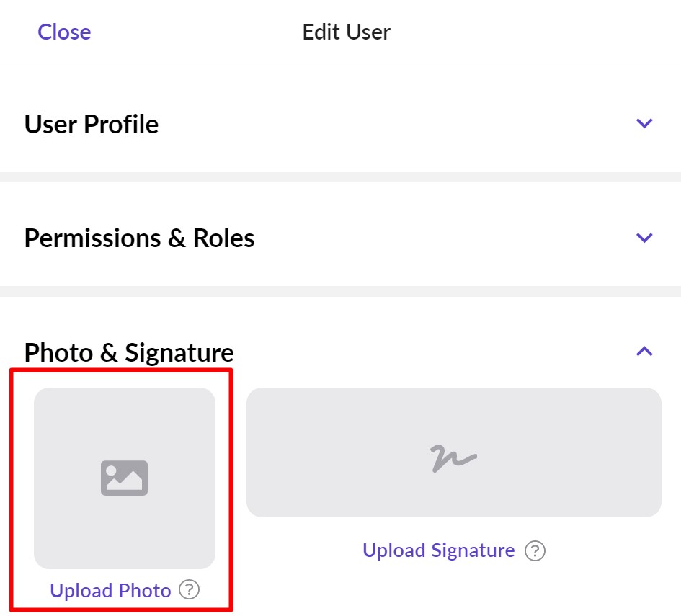Click the header line under Edit User
Viewport: 681px width, 616px height.
pos(340,68)
